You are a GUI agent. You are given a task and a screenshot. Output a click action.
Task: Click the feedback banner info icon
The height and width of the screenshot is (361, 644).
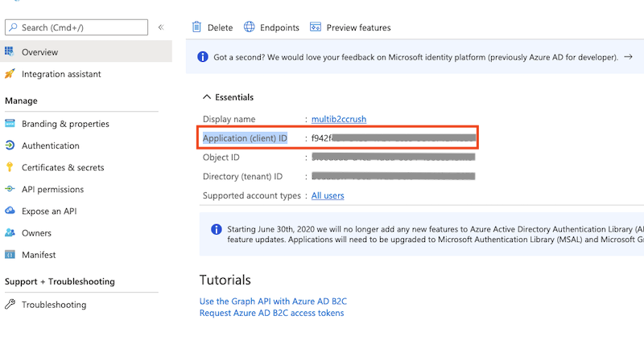(x=203, y=56)
